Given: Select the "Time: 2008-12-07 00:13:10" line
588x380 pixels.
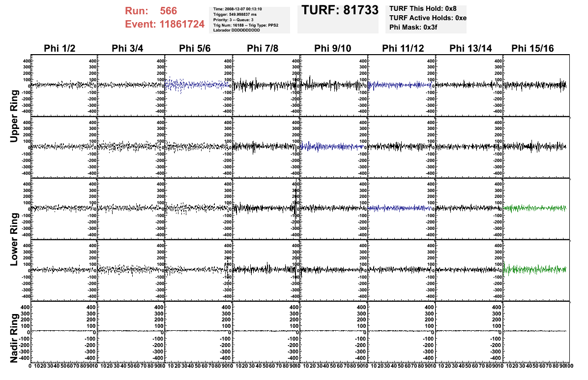Looking at the screenshot, I should point(237,9).
